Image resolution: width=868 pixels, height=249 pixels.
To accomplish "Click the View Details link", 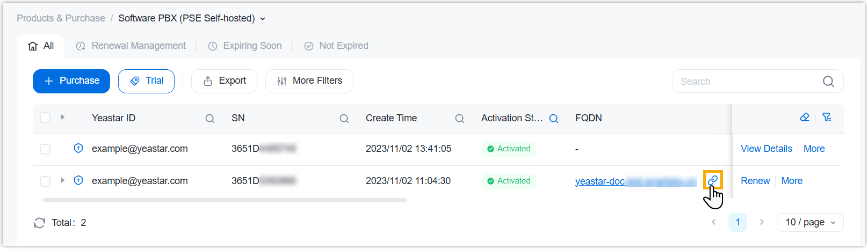I will click(x=766, y=149).
